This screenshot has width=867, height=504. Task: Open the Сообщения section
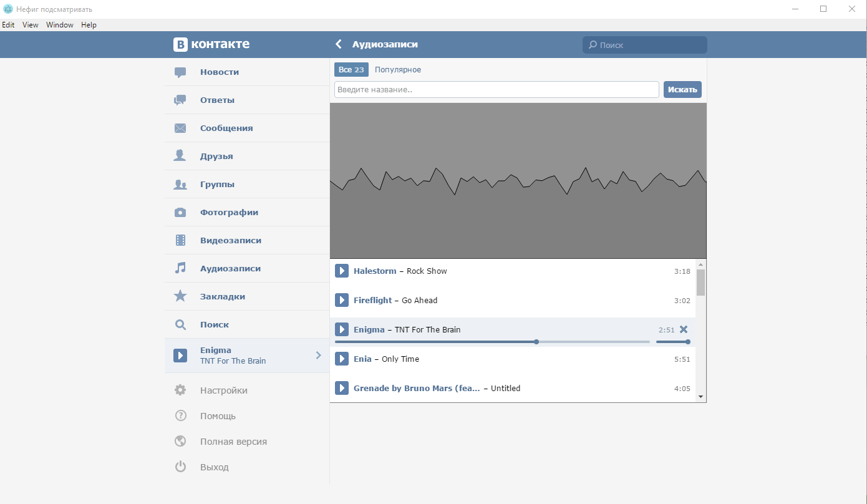pos(247,128)
